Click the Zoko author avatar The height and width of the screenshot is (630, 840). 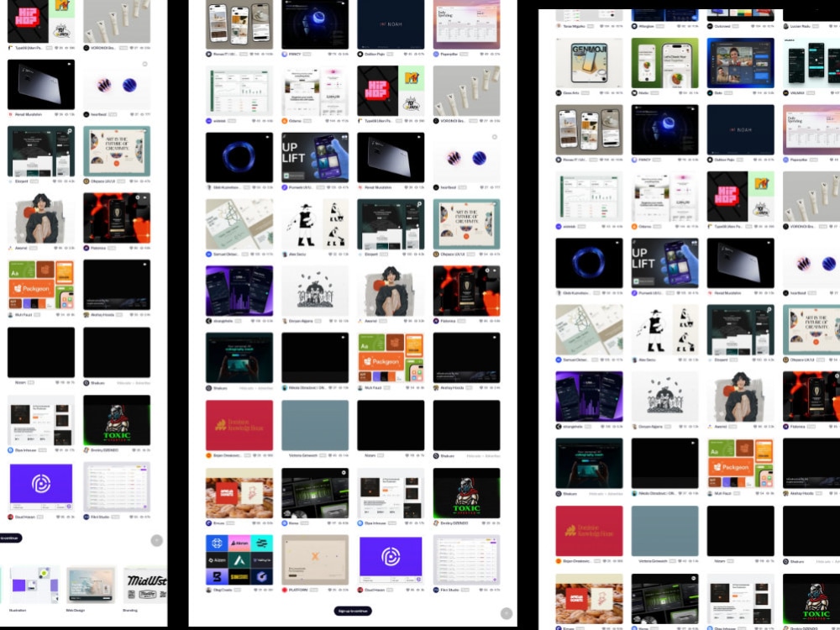711,93
